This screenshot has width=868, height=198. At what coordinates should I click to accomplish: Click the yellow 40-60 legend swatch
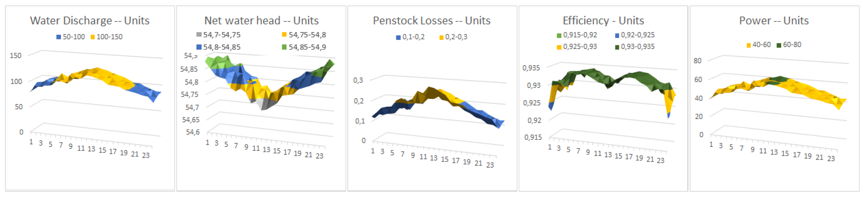pyautogui.click(x=749, y=45)
